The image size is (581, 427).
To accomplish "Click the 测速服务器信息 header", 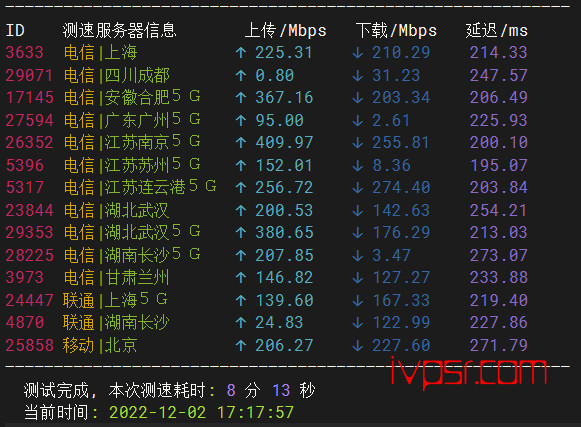I will click(x=119, y=30).
